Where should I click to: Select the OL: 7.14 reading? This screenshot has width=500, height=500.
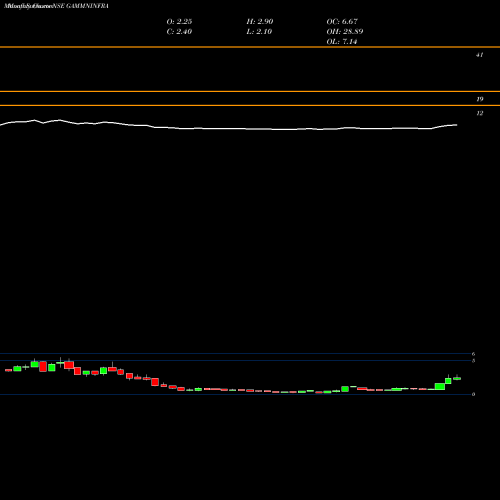(342, 41)
